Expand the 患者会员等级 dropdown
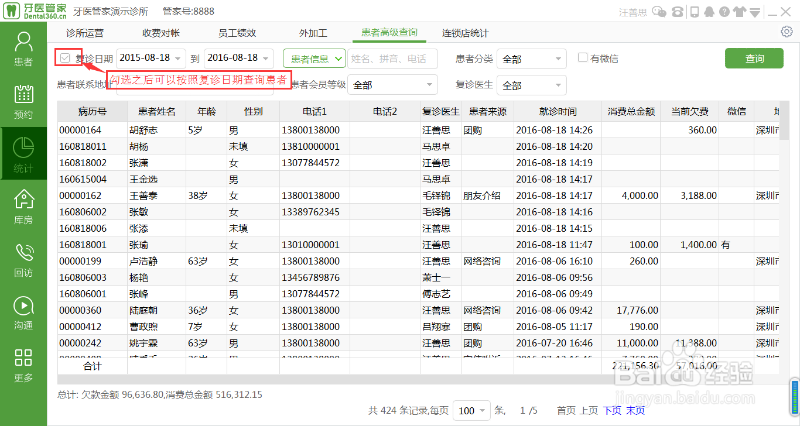The height and width of the screenshot is (426, 800). coord(392,85)
